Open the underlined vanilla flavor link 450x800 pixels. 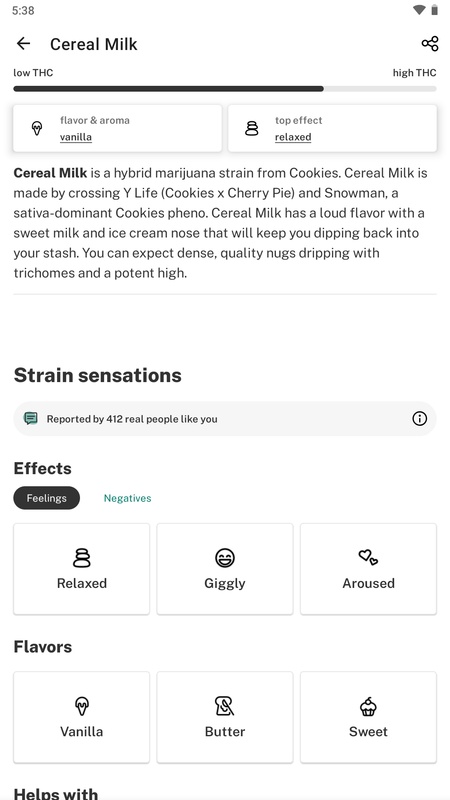pyautogui.click(x=76, y=137)
